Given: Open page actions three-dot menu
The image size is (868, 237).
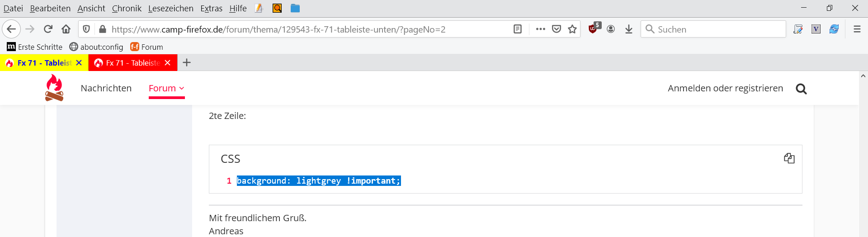Looking at the screenshot, I should 540,29.
